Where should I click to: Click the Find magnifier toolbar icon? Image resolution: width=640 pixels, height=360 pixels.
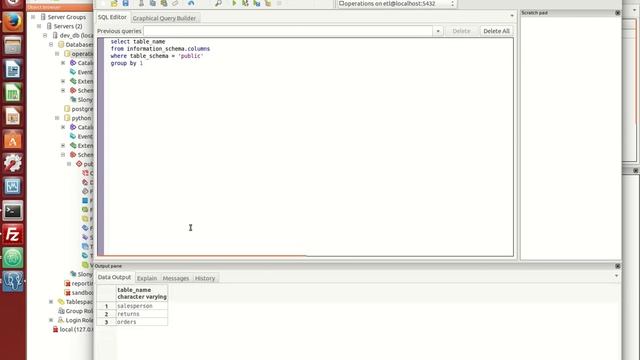[x=218, y=3]
